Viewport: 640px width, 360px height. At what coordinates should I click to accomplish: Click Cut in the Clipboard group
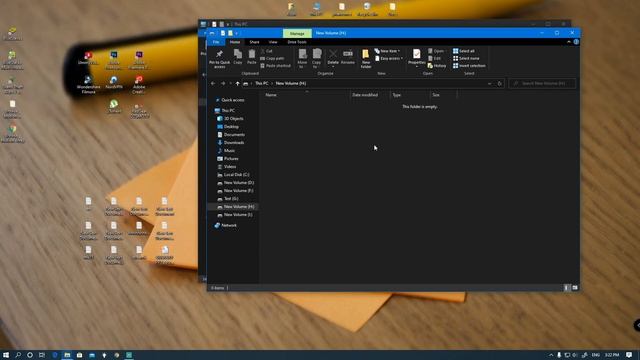click(267, 51)
